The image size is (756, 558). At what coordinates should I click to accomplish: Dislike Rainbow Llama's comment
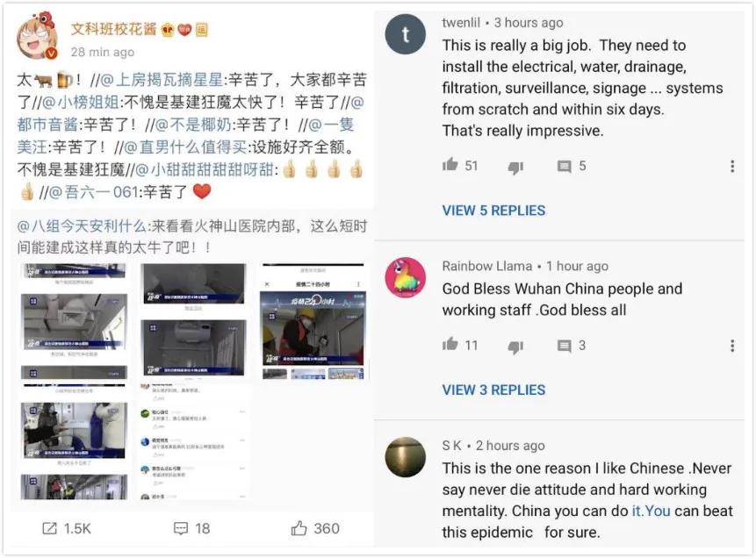(x=515, y=347)
